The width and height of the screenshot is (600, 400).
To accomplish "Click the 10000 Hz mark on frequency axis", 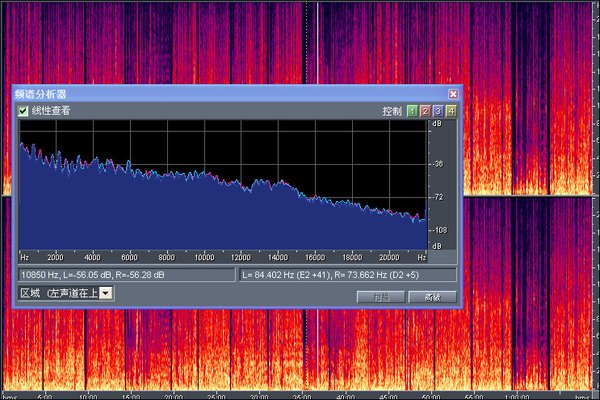I will pos(203,256).
